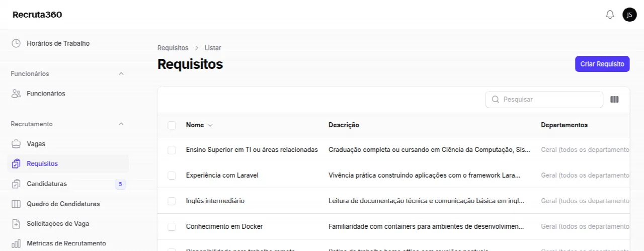Click the Listar breadcrumb
The height and width of the screenshot is (251, 644).
click(x=213, y=48)
